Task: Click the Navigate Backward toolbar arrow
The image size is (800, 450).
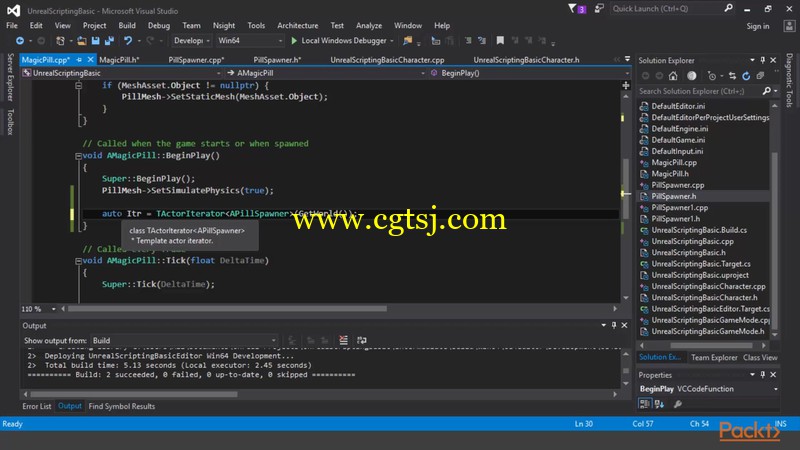Action: pyautogui.click(x=19, y=40)
